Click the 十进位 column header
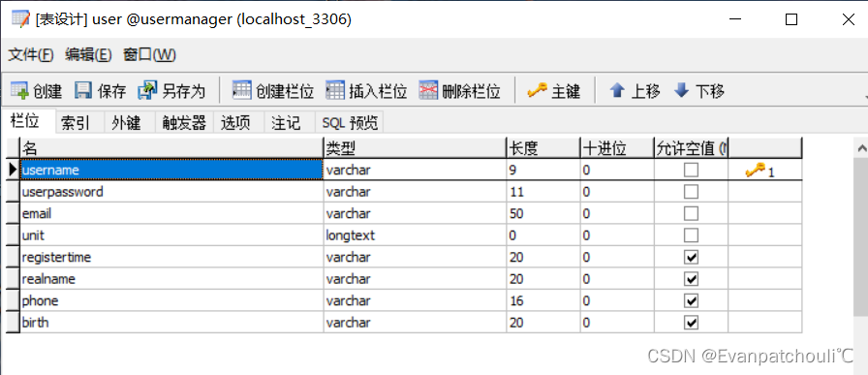This screenshot has width=868, height=375. point(617,148)
